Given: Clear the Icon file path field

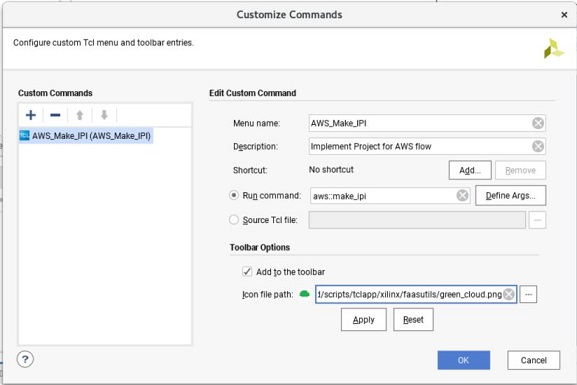Looking at the screenshot, I should tap(509, 294).
